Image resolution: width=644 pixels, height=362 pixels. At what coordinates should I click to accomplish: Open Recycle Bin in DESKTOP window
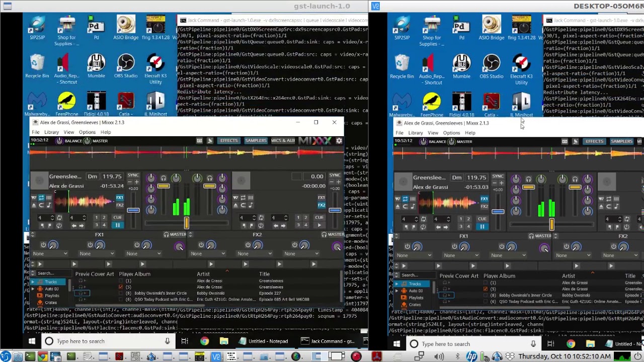tap(401, 67)
